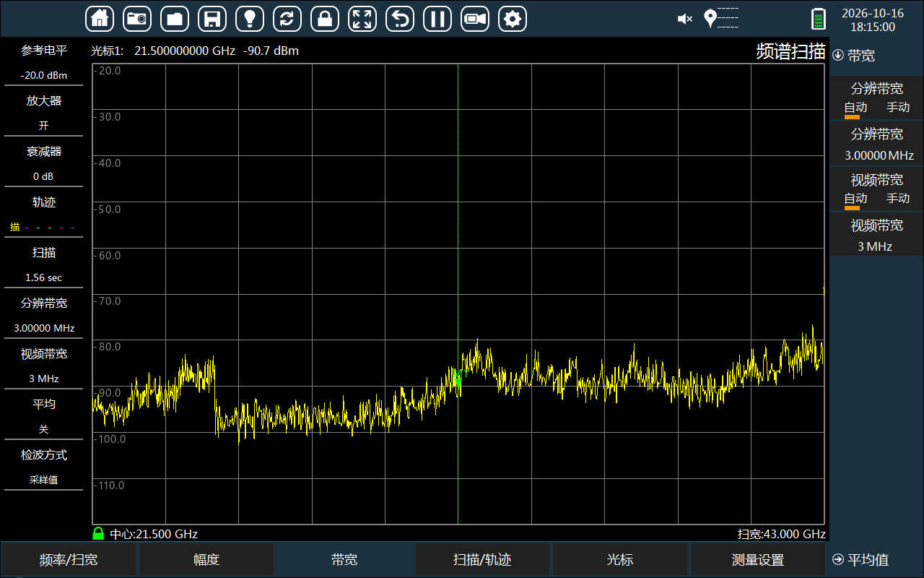The image size is (924, 578).
Task: Toggle the 平均 averaging setting
Action: click(43, 416)
